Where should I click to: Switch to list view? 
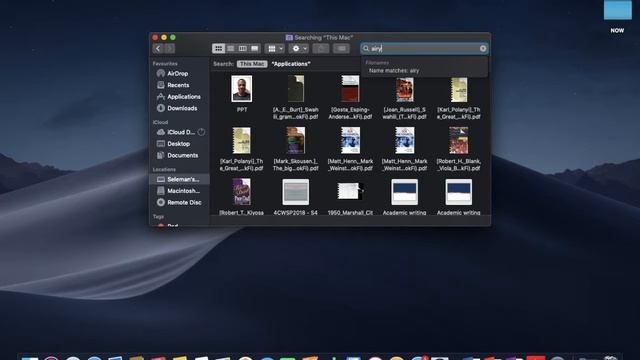point(231,49)
